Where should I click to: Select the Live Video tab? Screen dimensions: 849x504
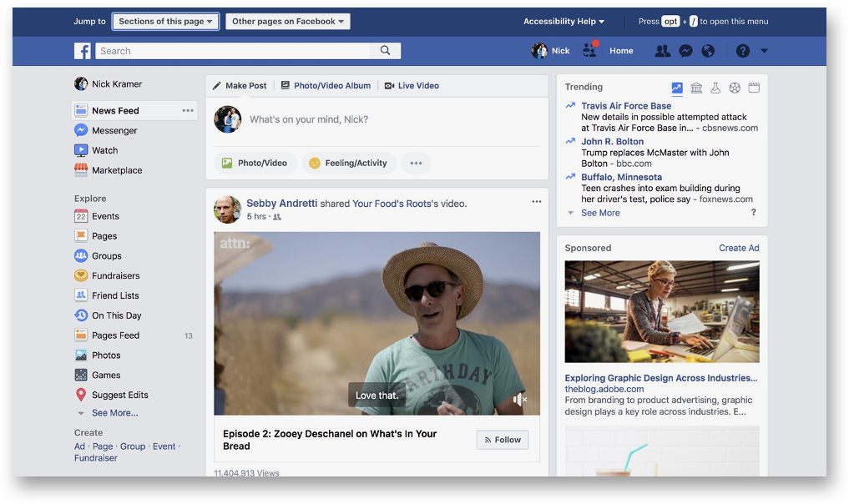pyautogui.click(x=412, y=86)
